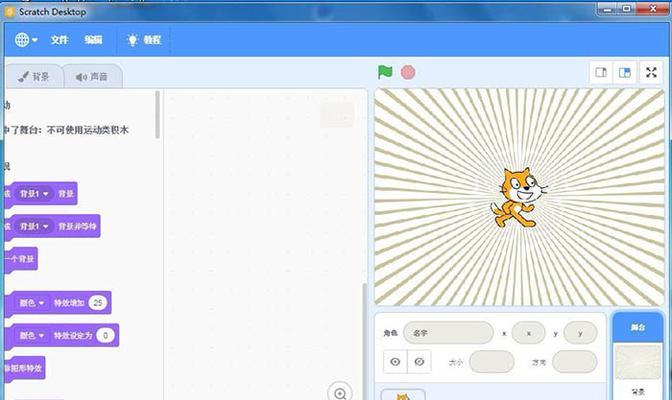Click the show sprite eye icon
The image size is (672, 400).
[x=395, y=362]
